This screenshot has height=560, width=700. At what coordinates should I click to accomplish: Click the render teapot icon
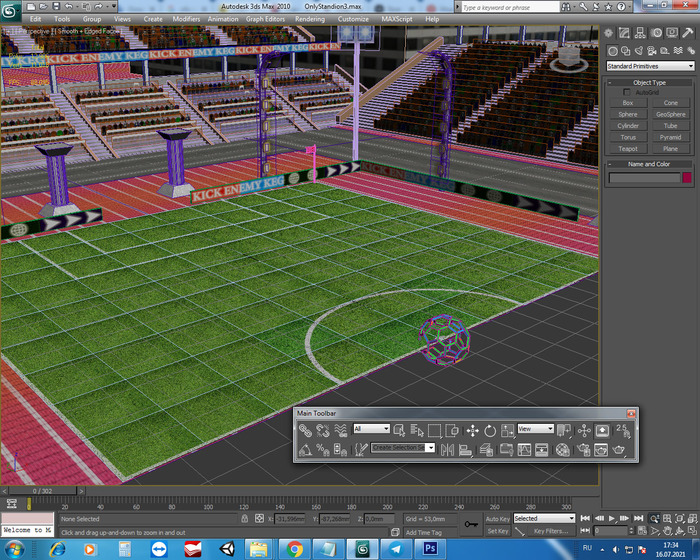(620, 450)
